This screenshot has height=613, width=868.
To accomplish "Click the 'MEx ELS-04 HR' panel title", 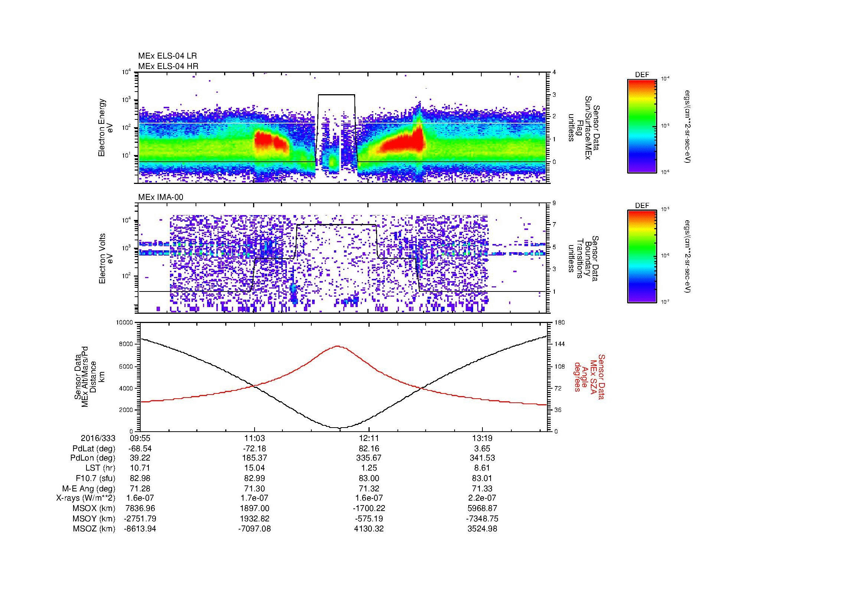I will [168, 66].
